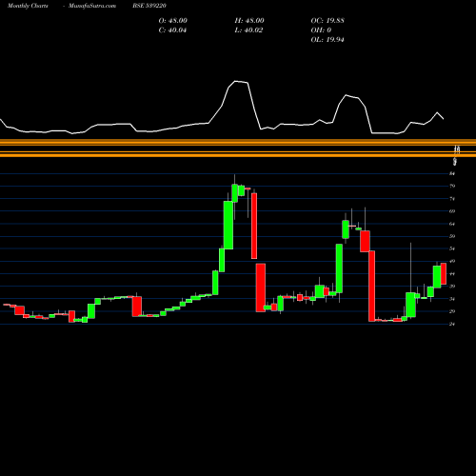
Task: Click the 69 price axis label
Action: pyautogui.click(x=452, y=211)
